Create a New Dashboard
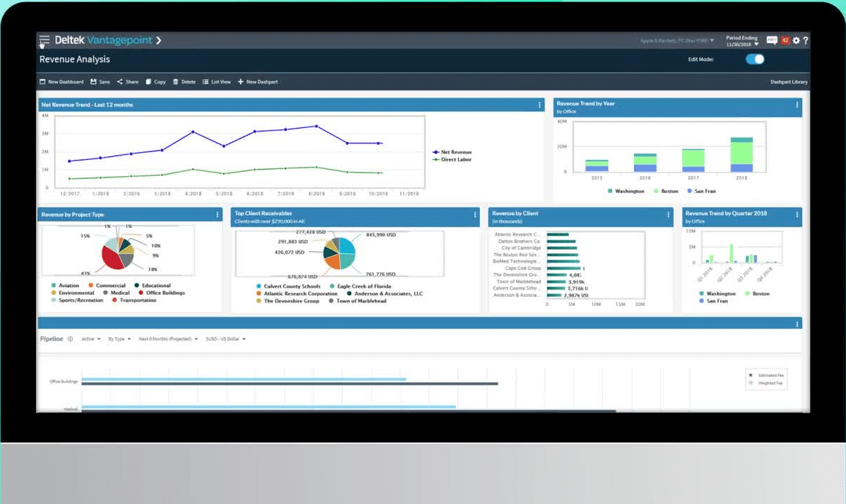This screenshot has width=846, height=504. tap(61, 82)
